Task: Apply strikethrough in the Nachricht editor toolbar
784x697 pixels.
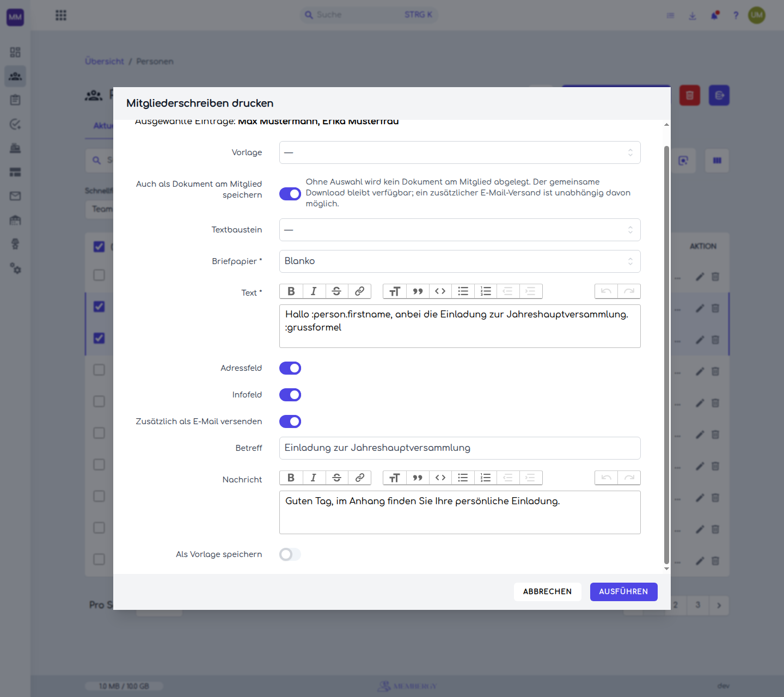Action: [x=336, y=478]
